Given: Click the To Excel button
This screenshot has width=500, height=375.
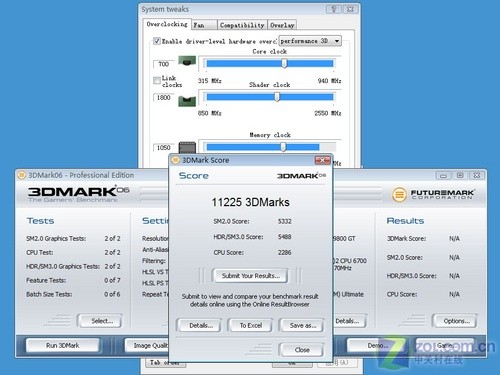Looking at the screenshot, I should [x=250, y=325].
